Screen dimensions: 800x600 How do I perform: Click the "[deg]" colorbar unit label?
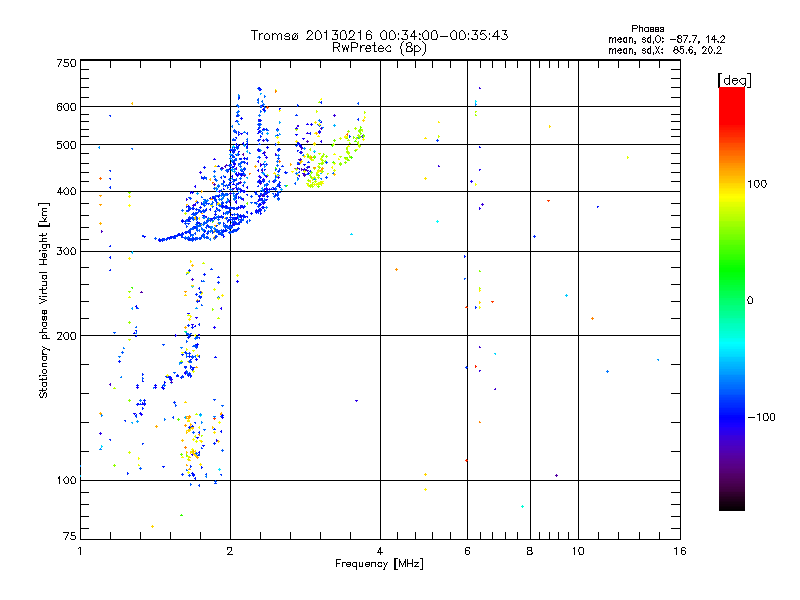coord(734,80)
